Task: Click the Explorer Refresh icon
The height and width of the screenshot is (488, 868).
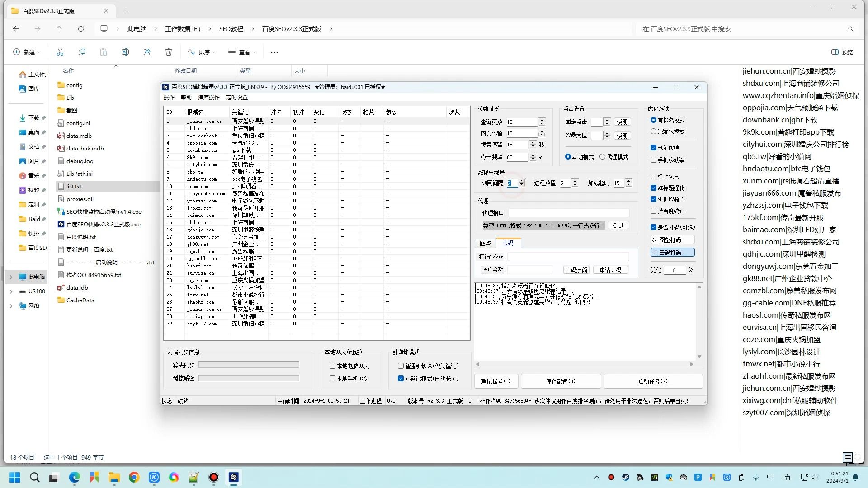Action: click(81, 28)
